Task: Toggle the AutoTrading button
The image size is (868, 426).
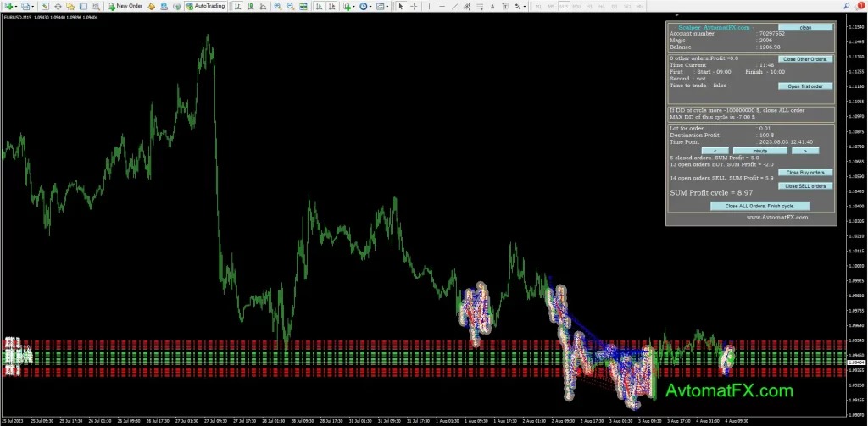Action: click(205, 6)
